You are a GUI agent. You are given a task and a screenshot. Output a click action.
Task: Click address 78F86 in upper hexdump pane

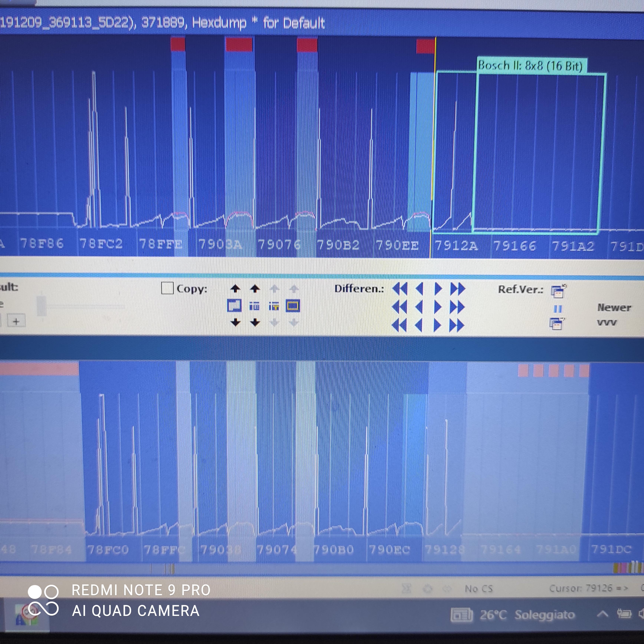42,244
